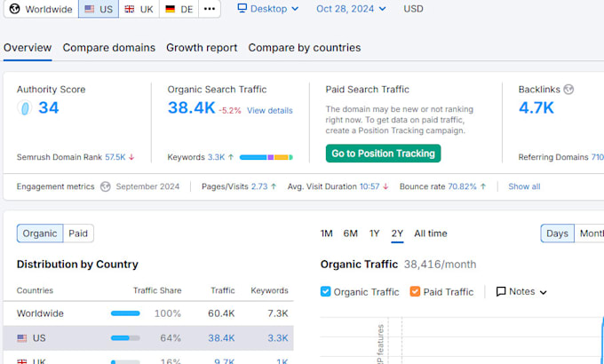Click the Worldwide traffic share bar

tap(125, 313)
